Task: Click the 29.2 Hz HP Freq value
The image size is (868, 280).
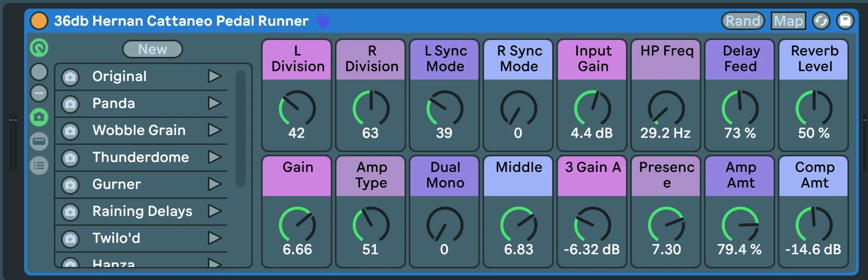Action: point(666,133)
